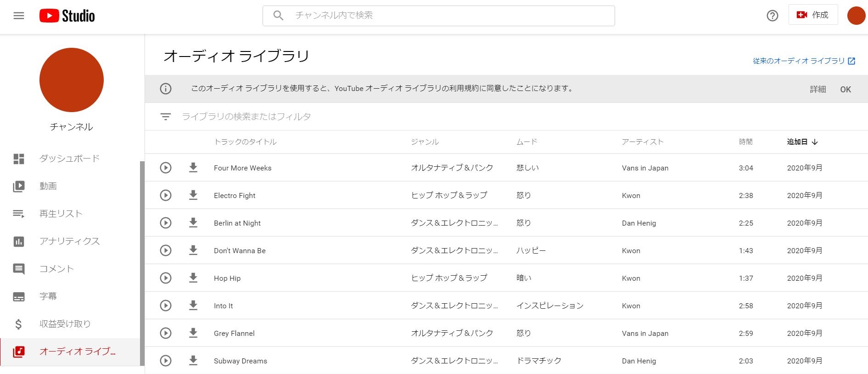Open the account avatar menu

(x=856, y=16)
